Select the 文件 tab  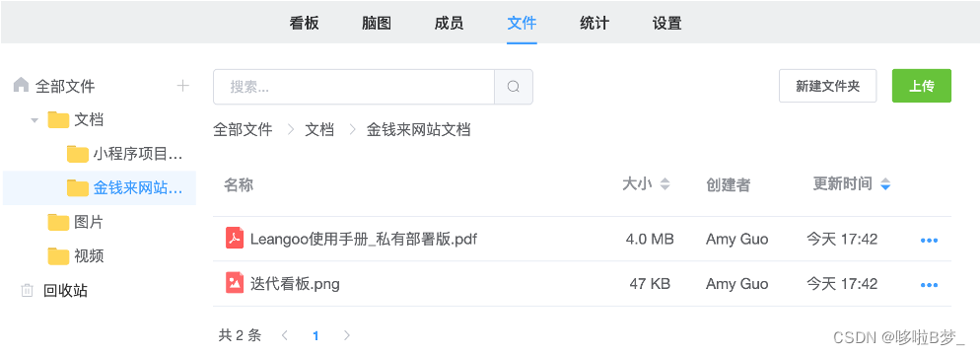point(522,24)
